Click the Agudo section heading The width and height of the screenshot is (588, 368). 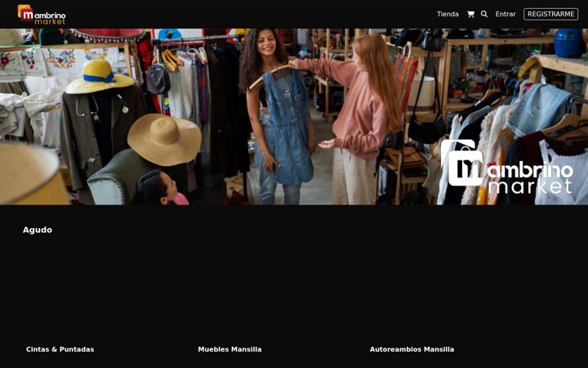37,230
